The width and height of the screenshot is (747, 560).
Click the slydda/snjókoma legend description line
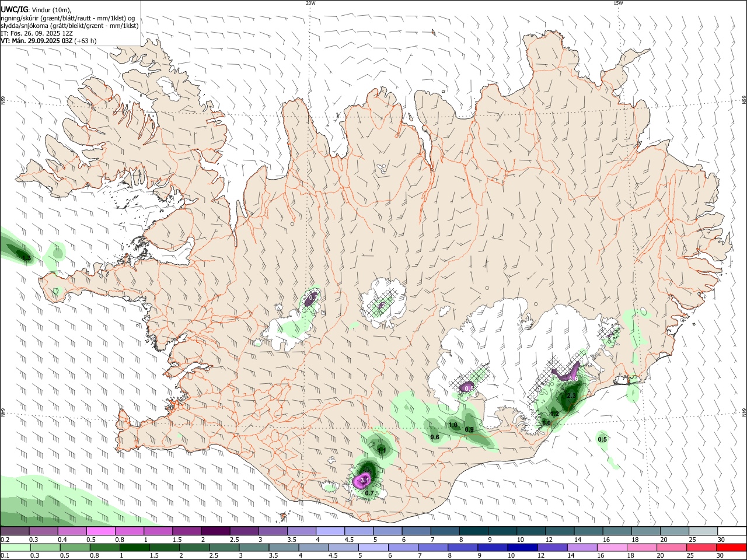tap(69, 26)
